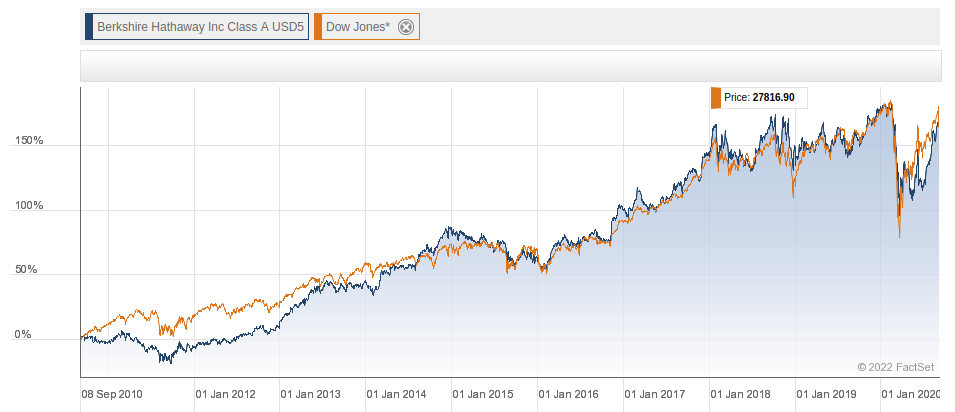Click the 150% y-axis label
The height and width of the screenshot is (412, 955).
pyautogui.click(x=29, y=141)
